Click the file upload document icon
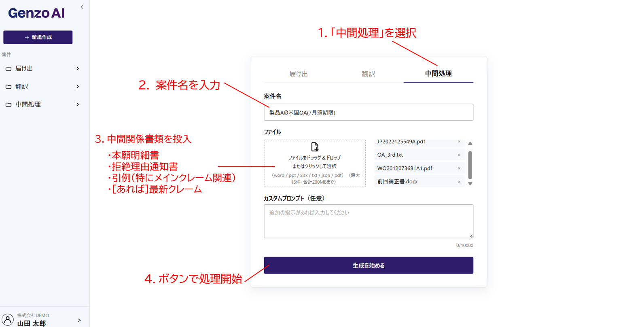Screen dimensions: 644x327 [315, 147]
